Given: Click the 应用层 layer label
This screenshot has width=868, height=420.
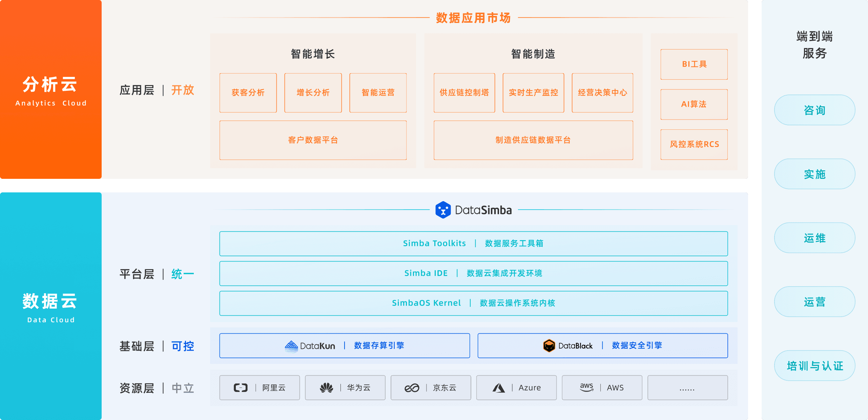Looking at the screenshot, I should (137, 90).
